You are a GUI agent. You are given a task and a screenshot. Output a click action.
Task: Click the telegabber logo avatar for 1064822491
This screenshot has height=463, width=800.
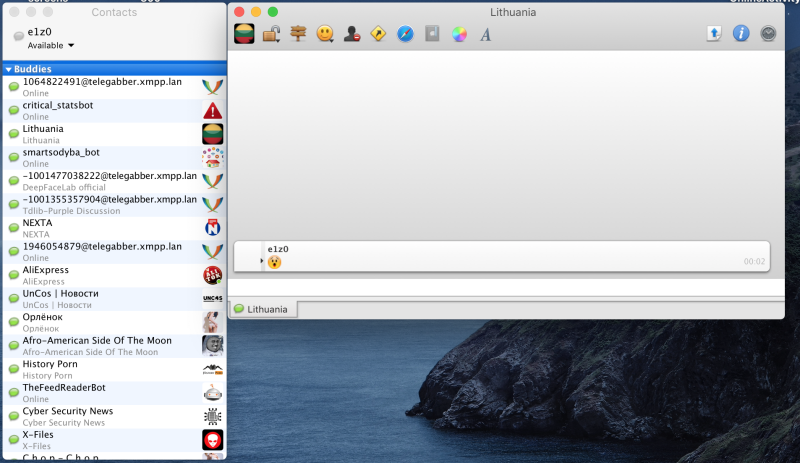(213, 87)
